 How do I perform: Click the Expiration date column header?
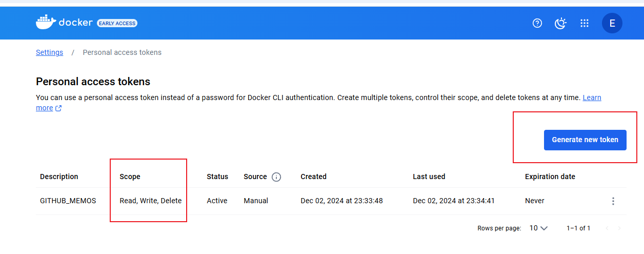coord(550,177)
